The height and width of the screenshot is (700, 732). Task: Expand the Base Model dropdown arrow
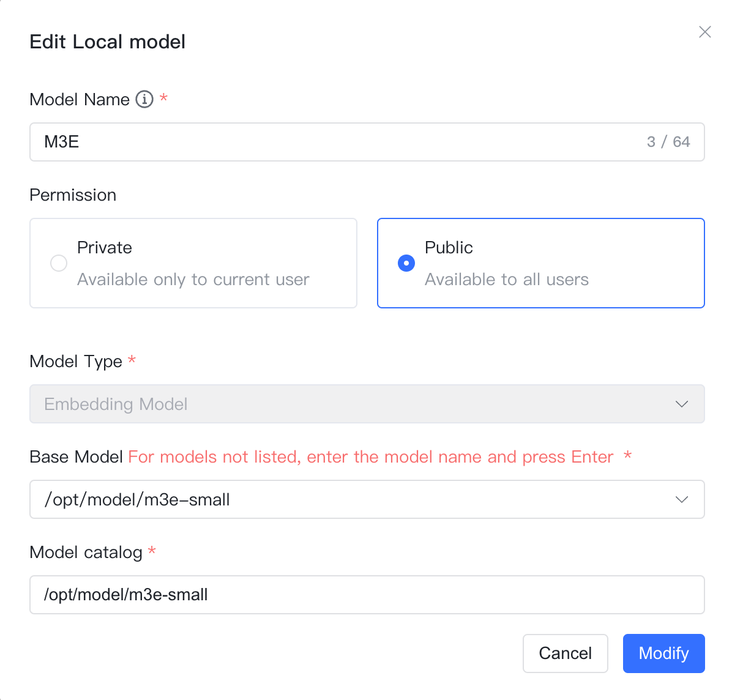682,499
